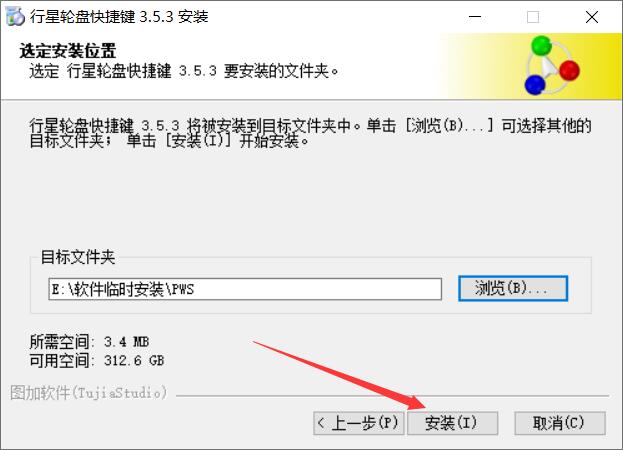The width and height of the screenshot is (623, 450).
Task: Go back using the 上一步(P) button
Action: [359, 423]
